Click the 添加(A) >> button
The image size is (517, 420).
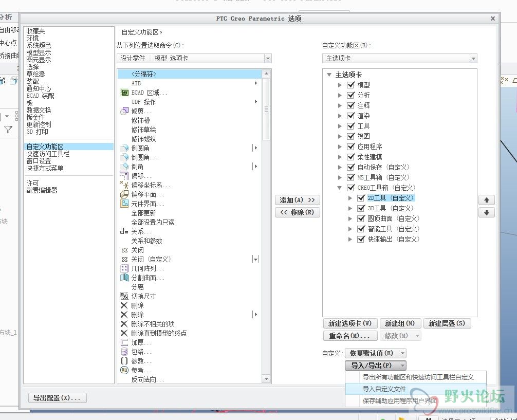tap(298, 200)
